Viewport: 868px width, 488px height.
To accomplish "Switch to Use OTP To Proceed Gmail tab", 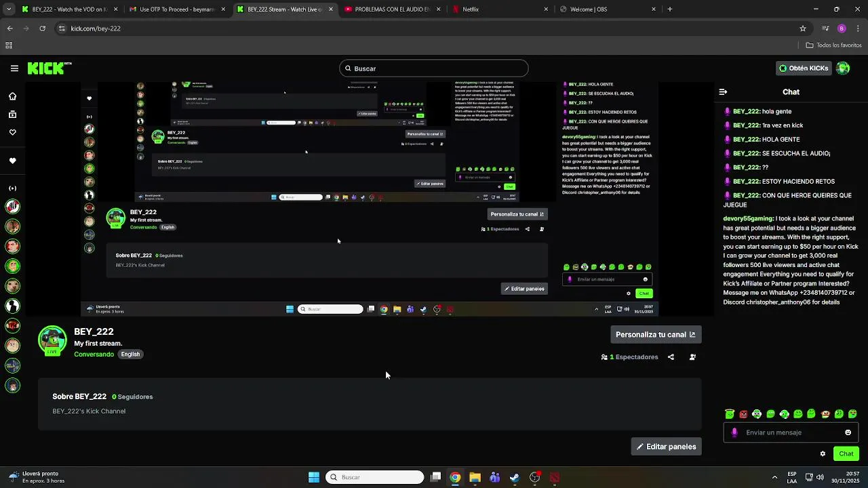I will (177, 9).
